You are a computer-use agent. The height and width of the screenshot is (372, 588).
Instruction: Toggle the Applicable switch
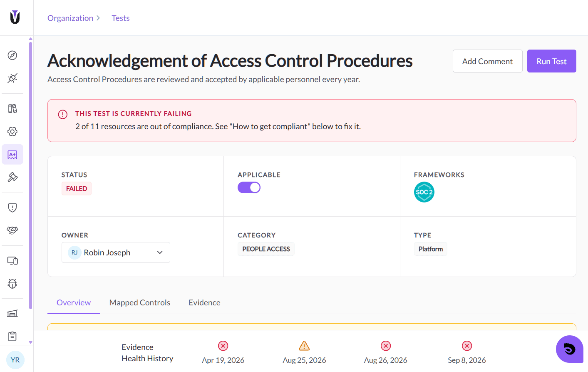pyautogui.click(x=249, y=188)
